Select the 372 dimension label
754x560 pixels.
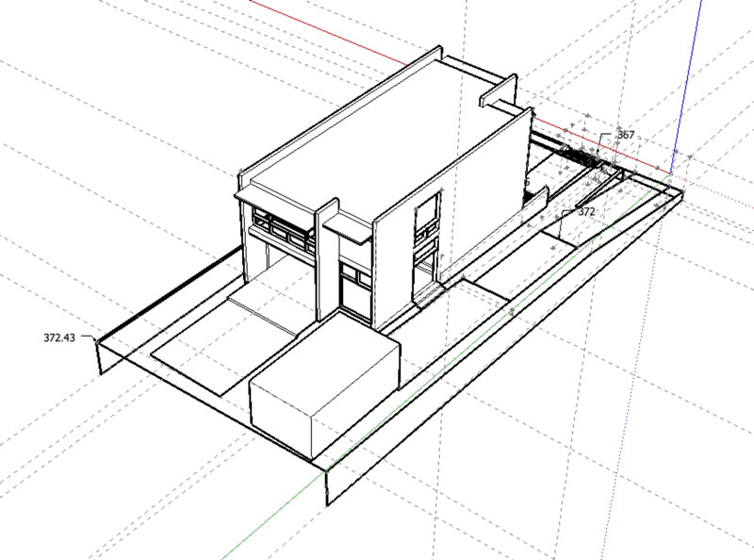click(587, 211)
